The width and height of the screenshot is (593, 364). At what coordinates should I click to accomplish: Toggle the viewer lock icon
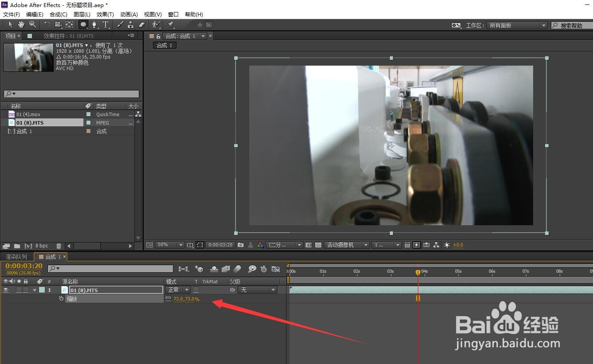tap(158, 36)
